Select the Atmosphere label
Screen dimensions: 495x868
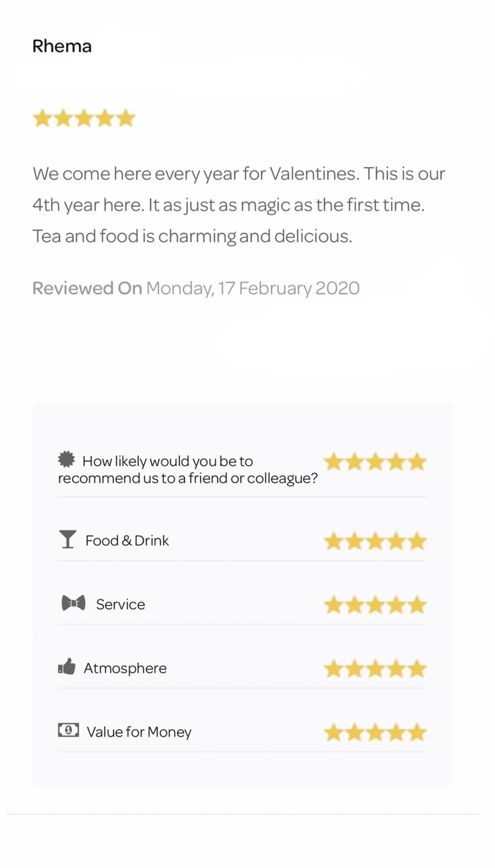point(125,668)
